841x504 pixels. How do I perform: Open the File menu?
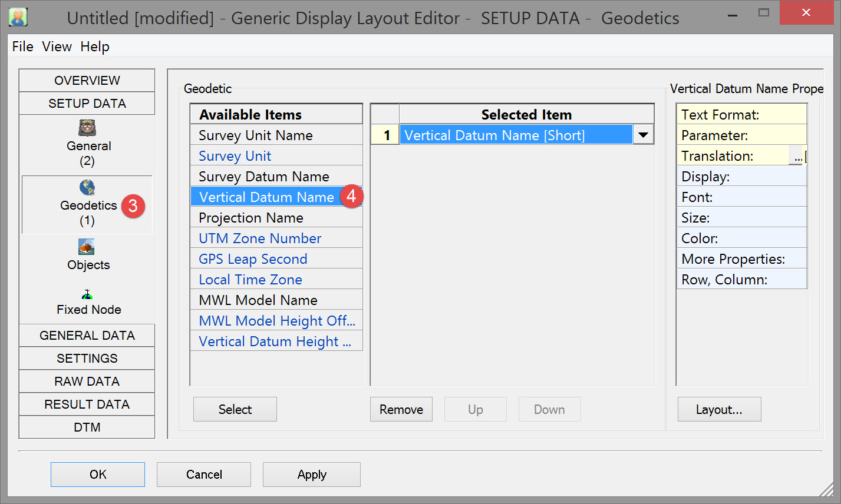coord(23,47)
